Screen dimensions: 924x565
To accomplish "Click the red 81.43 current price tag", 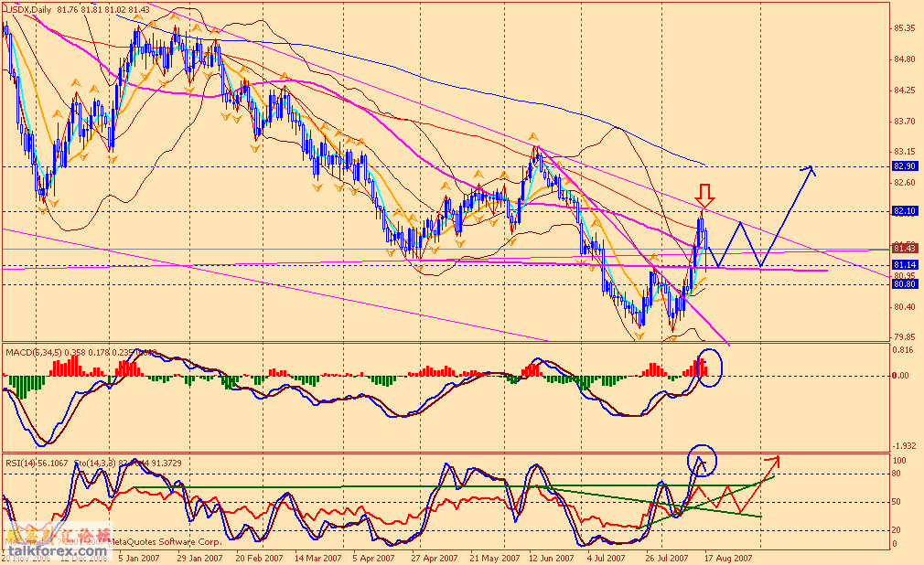I will pyautogui.click(x=905, y=248).
